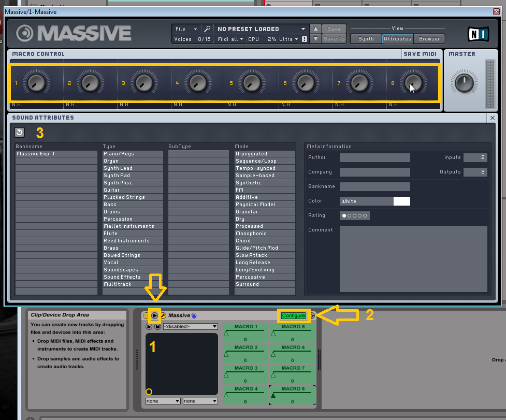
Task: Toggle the Synth Lead type attribute
Action: [x=133, y=168]
